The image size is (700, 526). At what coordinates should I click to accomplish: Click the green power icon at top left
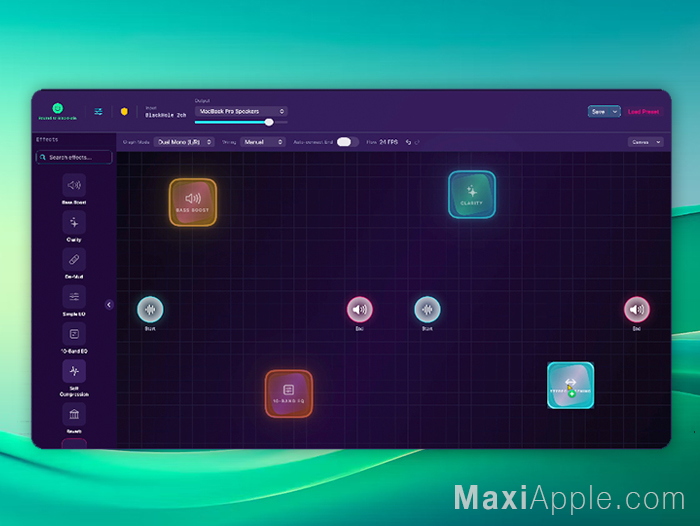[x=58, y=108]
